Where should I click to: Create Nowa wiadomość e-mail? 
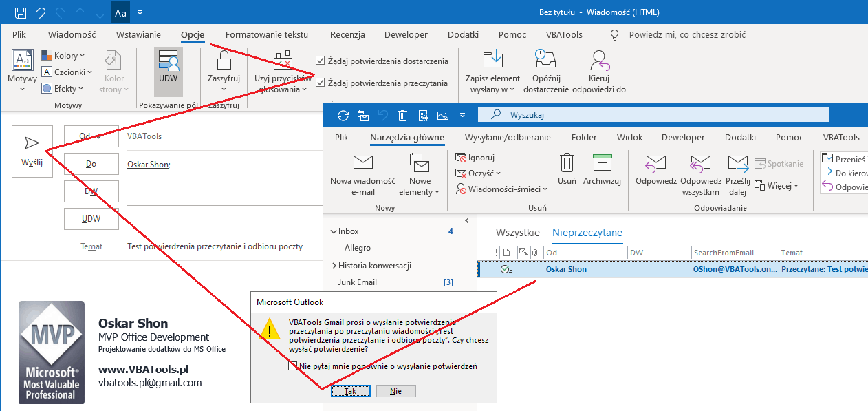tap(362, 175)
